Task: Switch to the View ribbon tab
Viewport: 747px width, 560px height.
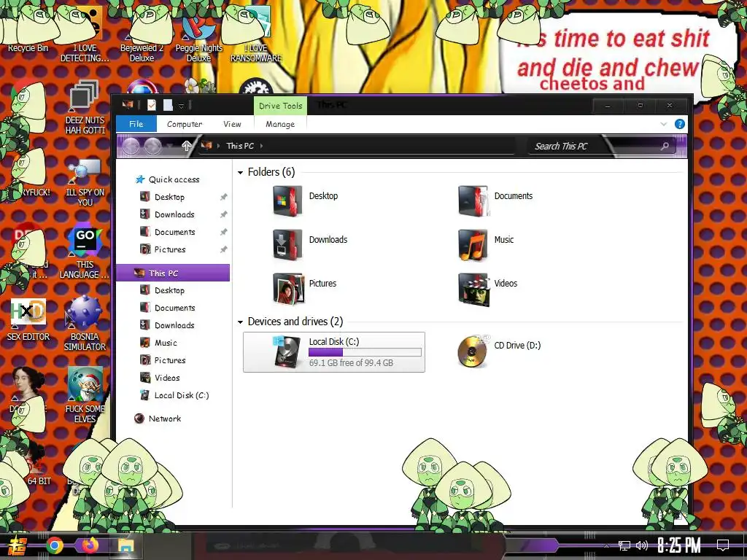Action: tap(232, 124)
